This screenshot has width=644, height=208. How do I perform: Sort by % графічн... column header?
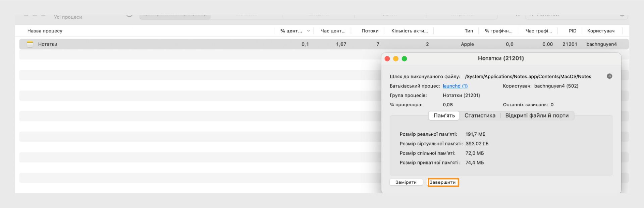[498, 31]
